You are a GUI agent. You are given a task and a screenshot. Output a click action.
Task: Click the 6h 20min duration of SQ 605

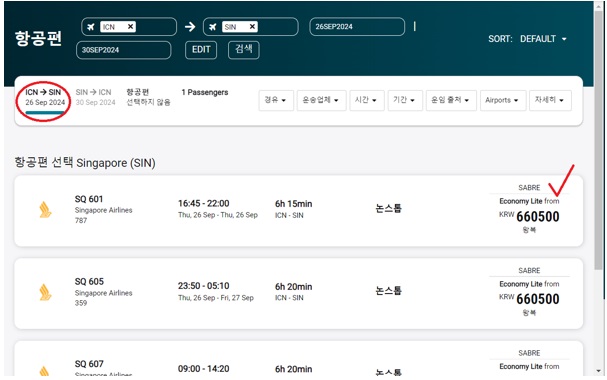[x=293, y=287]
